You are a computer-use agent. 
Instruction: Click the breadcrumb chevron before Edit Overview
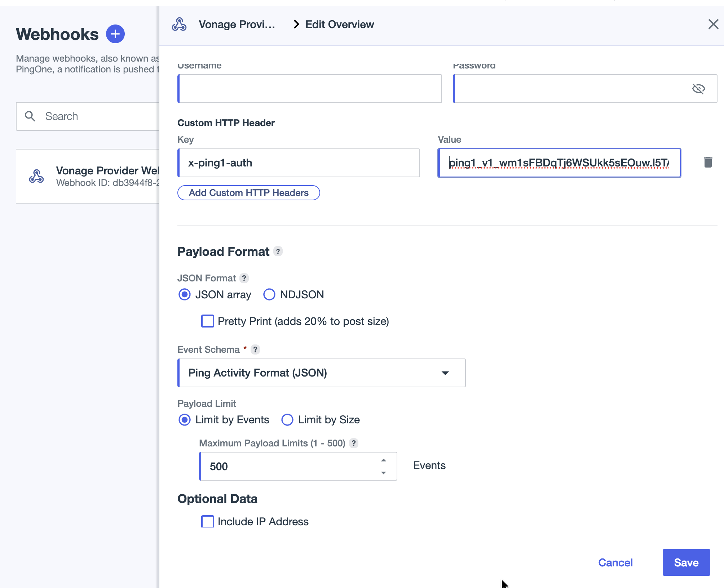[296, 24]
